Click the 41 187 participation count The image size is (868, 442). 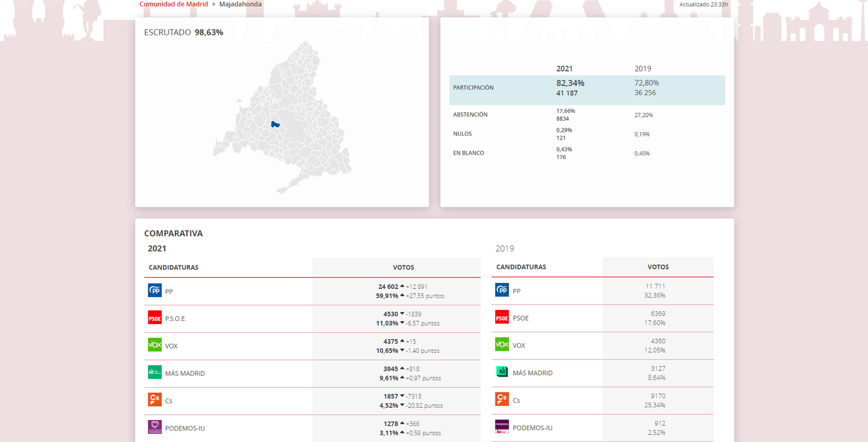567,93
